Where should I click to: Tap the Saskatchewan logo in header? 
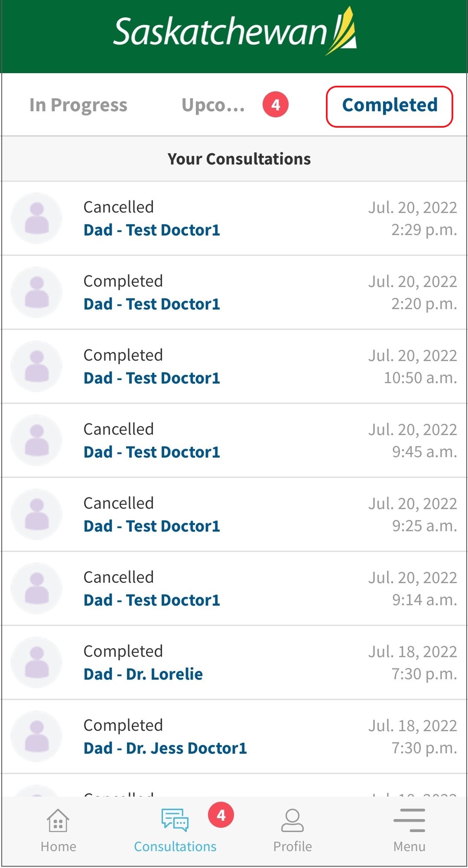click(234, 32)
